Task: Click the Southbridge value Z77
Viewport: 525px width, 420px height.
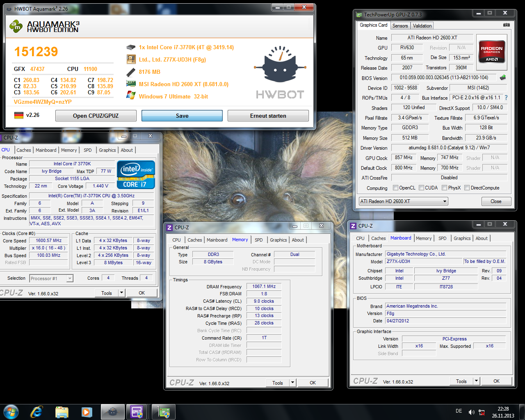Action: [446, 278]
